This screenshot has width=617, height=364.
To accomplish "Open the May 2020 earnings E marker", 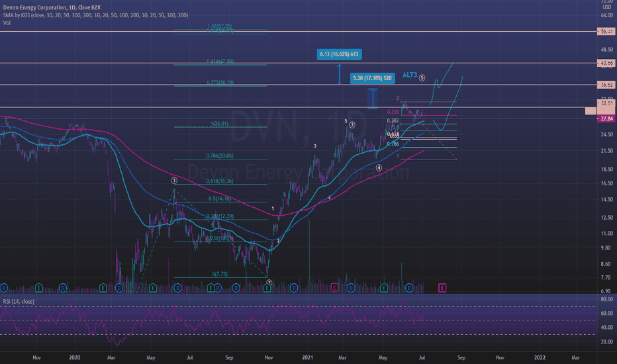I will [153, 288].
